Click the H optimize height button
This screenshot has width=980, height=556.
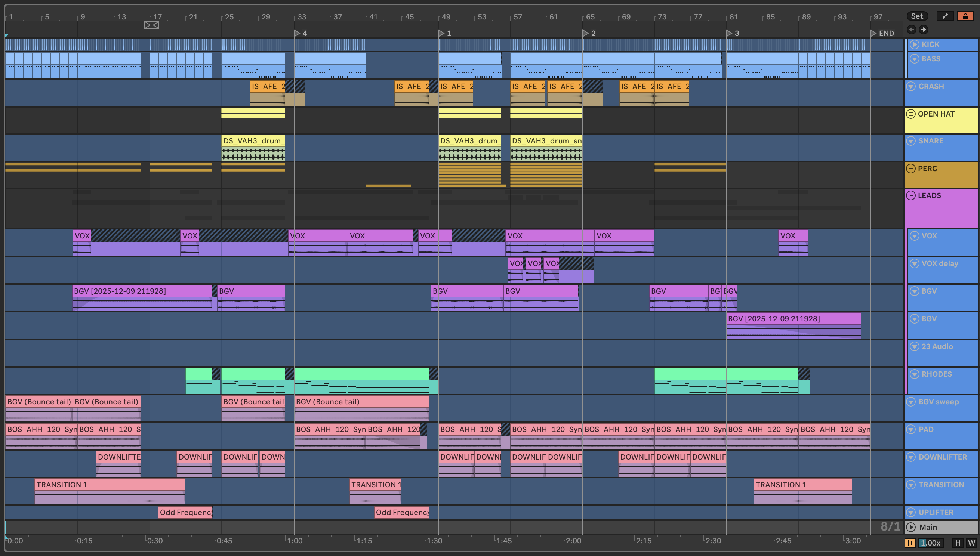[958, 543]
